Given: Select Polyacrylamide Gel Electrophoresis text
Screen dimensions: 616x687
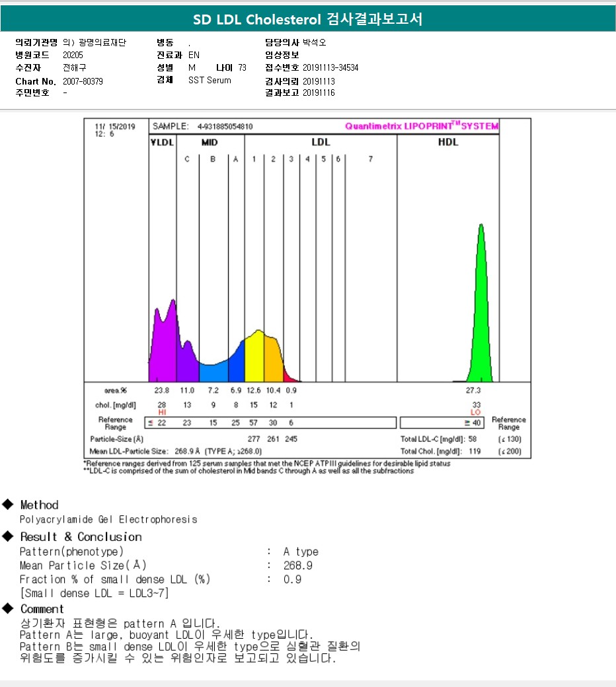Looking at the screenshot, I should point(109,520).
